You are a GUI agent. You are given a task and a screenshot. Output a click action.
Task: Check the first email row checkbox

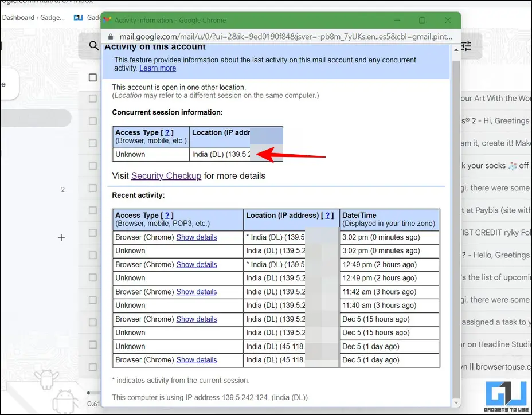point(93,99)
